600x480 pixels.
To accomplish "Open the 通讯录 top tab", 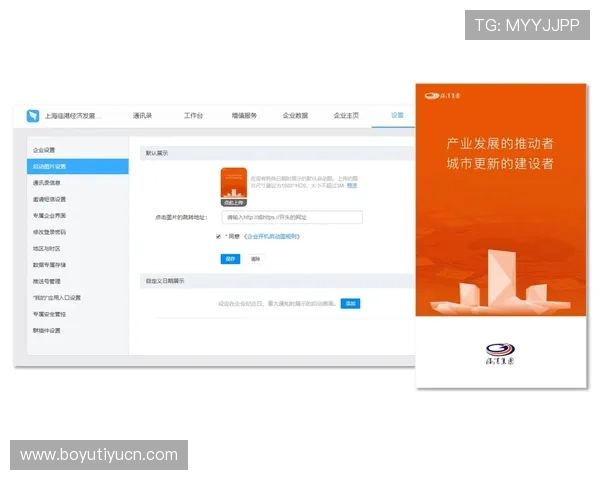I will click(142, 116).
